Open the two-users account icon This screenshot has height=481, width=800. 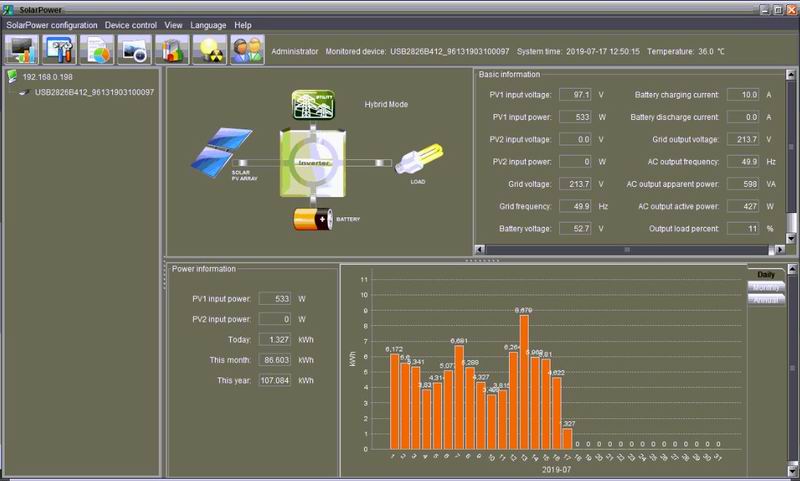(247, 50)
